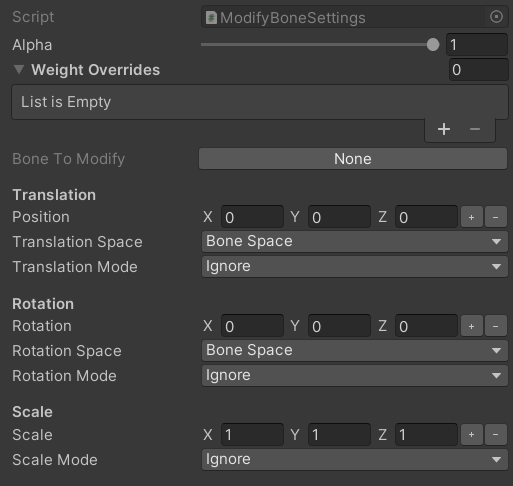This screenshot has height=486, width=513.
Task: Click the Alpha value input field
Action: point(477,45)
